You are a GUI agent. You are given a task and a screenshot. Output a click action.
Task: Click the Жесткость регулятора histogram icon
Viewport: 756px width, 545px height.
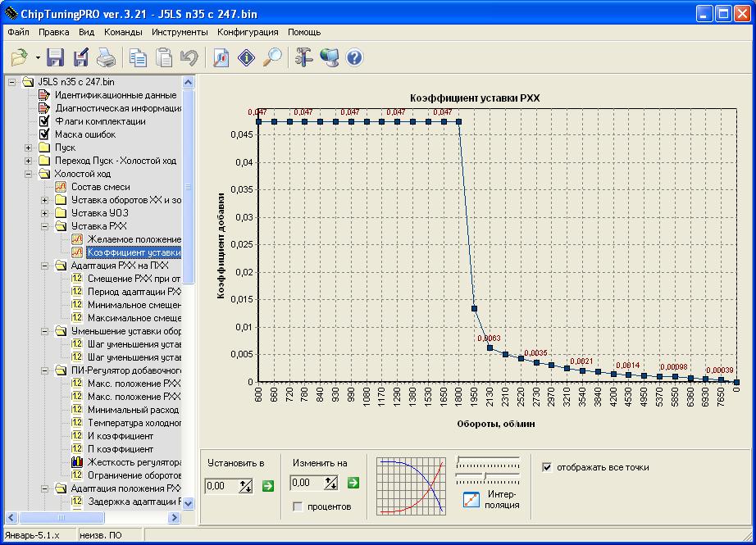76,462
